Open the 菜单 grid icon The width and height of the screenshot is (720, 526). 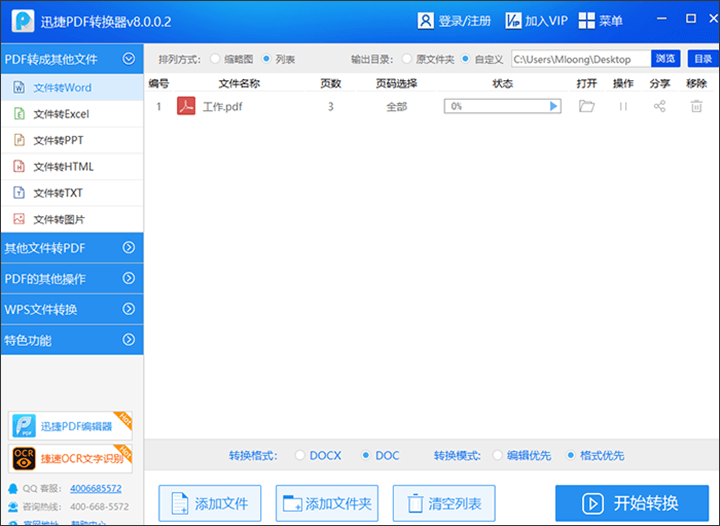click(x=586, y=21)
